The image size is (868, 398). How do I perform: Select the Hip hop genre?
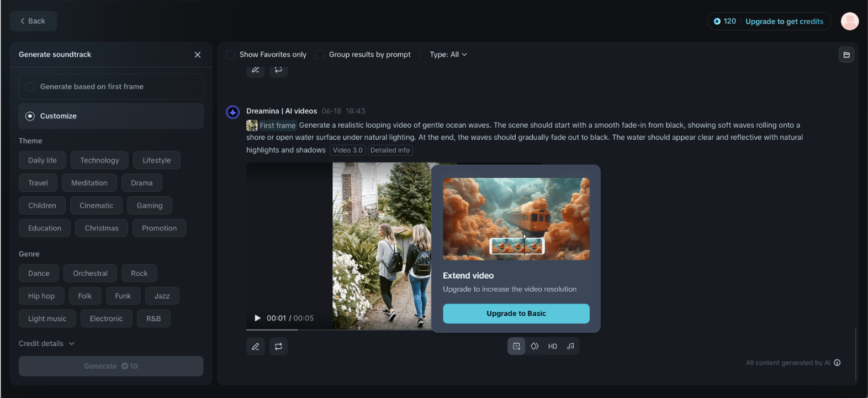click(x=41, y=296)
